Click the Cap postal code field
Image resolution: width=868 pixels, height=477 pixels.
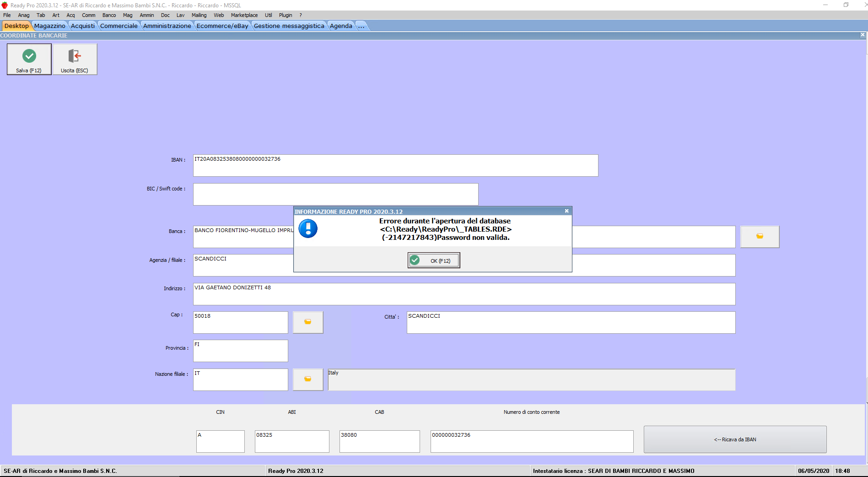pyautogui.click(x=240, y=322)
